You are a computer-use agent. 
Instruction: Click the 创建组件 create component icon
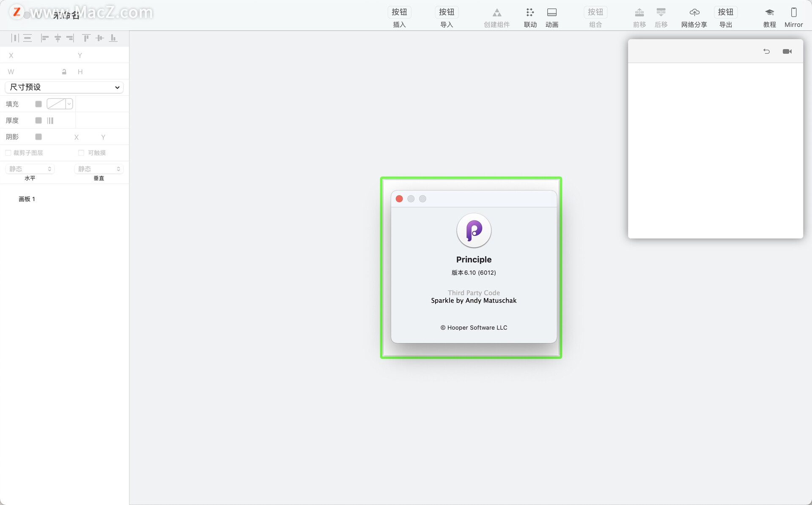[497, 13]
